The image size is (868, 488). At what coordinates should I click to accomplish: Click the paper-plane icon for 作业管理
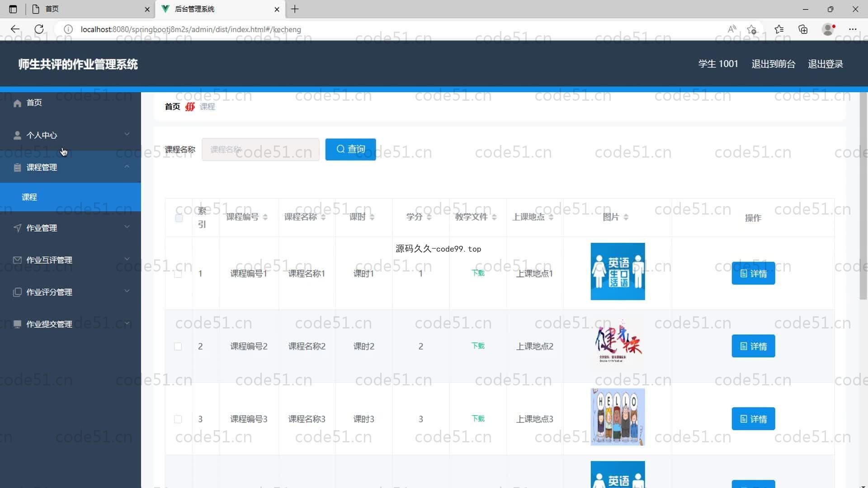17,228
